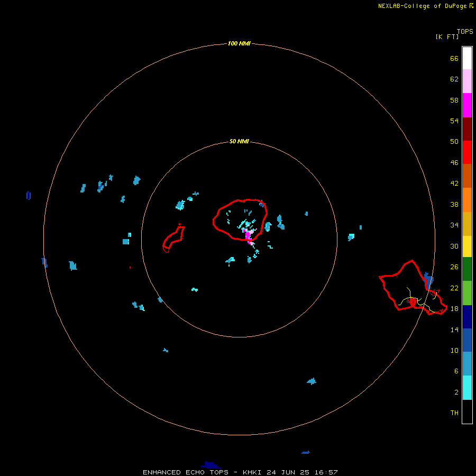476x476 pixels.
Task: Click the 2 legend value
Action: point(456,392)
